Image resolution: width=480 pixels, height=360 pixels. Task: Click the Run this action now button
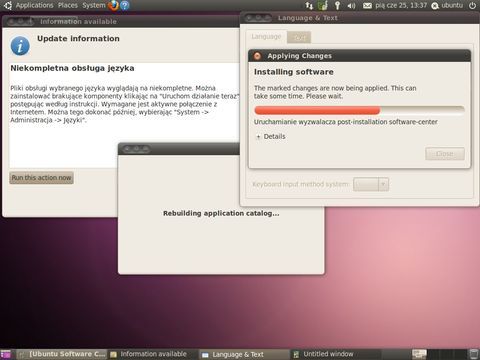tap(41, 178)
